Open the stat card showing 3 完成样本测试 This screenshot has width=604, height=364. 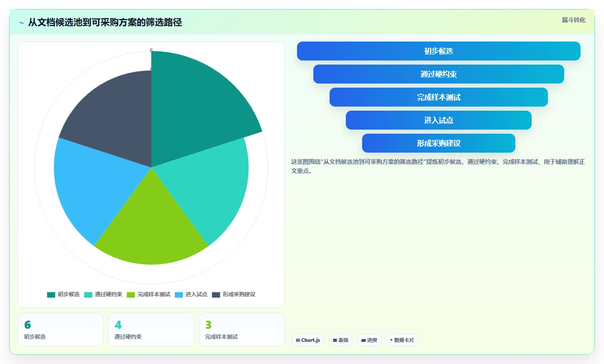tap(242, 329)
